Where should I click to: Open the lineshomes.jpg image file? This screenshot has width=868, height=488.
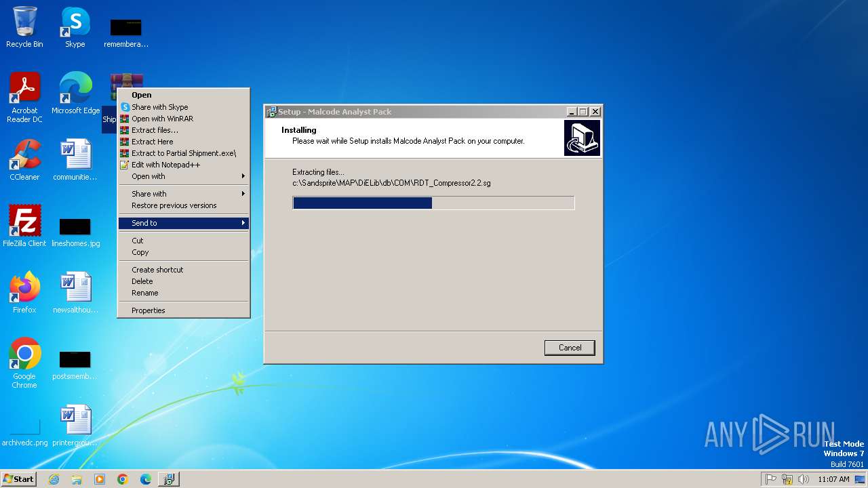coord(75,231)
